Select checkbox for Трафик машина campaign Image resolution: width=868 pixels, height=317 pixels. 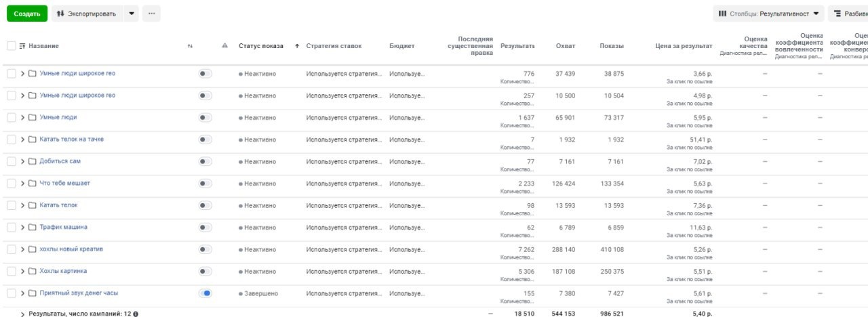[11, 228]
